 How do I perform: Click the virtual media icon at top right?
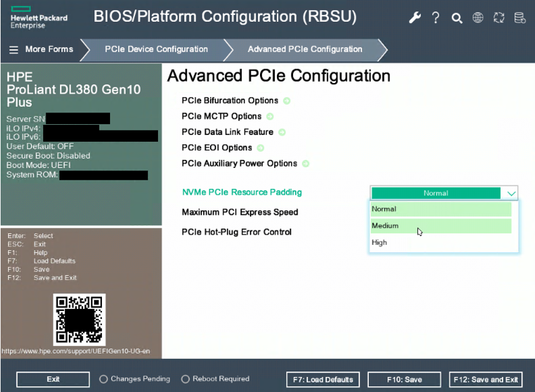pyautogui.click(x=519, y=17)
